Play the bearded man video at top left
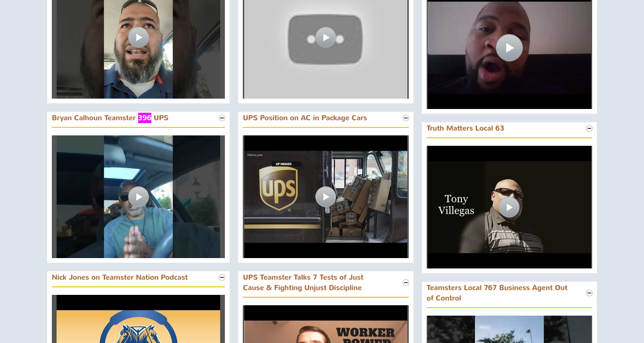 (138, 37)
